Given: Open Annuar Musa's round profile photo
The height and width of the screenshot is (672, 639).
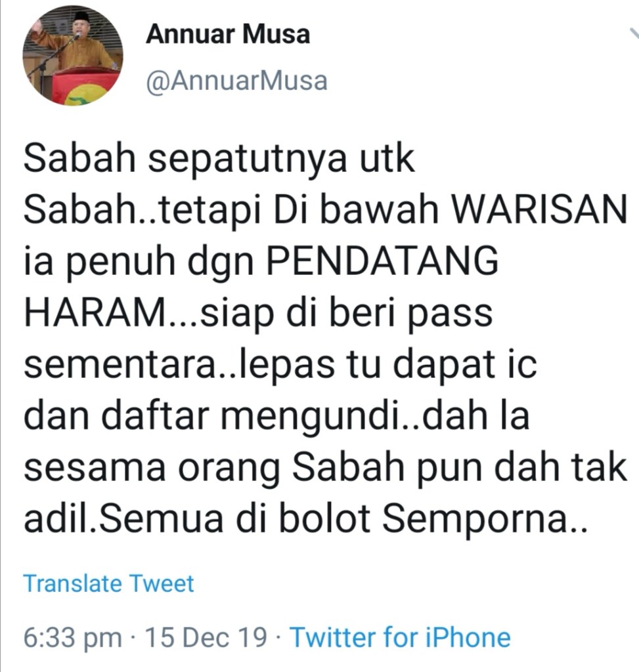Looking at the screenshot, I should click(73, 56).
